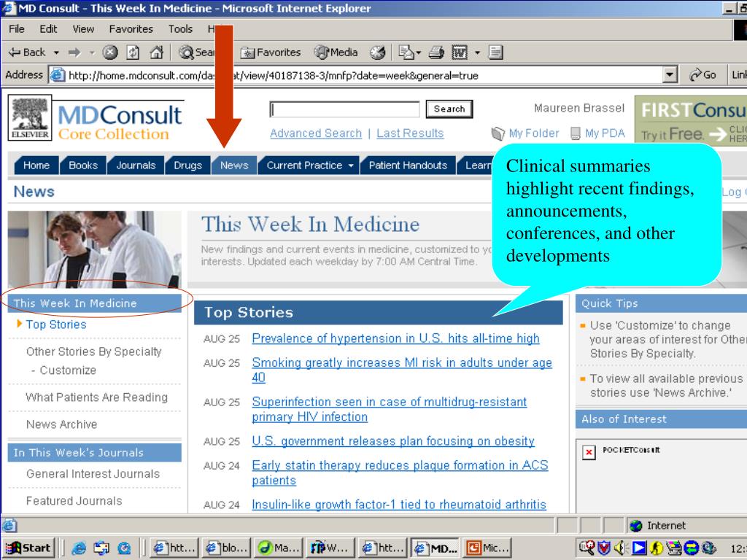Open the insulin-like growth factor-1 story
Image resolution: width=747 pixels, height=560 pixels.
(x=399, y=505)
